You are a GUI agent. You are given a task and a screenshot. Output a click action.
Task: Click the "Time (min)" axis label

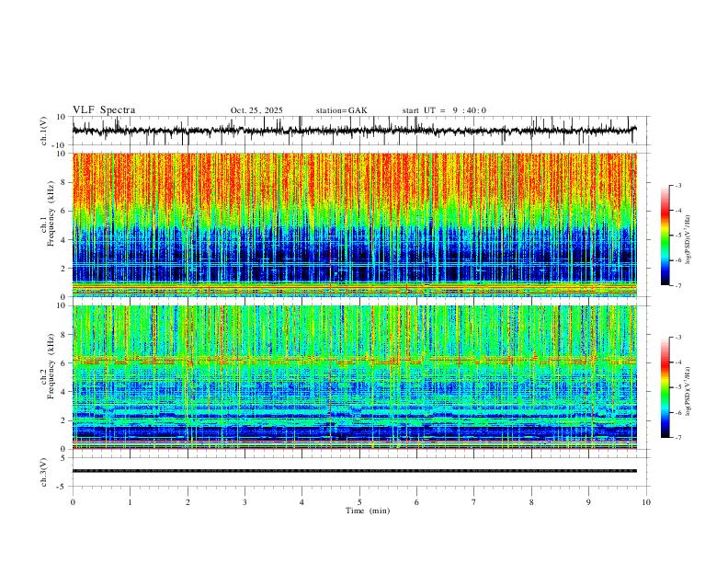368,511
